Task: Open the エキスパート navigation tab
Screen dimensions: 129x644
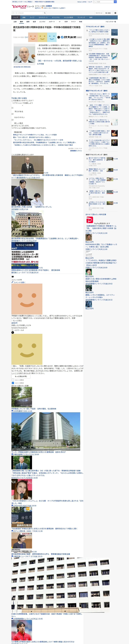Action: (x=43, y=17)
